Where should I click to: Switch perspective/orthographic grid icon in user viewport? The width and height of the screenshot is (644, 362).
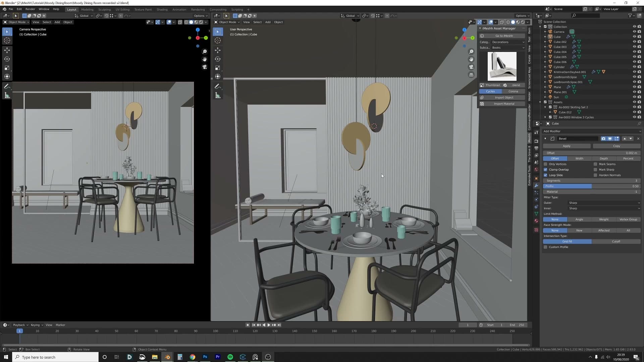[471, 75]
